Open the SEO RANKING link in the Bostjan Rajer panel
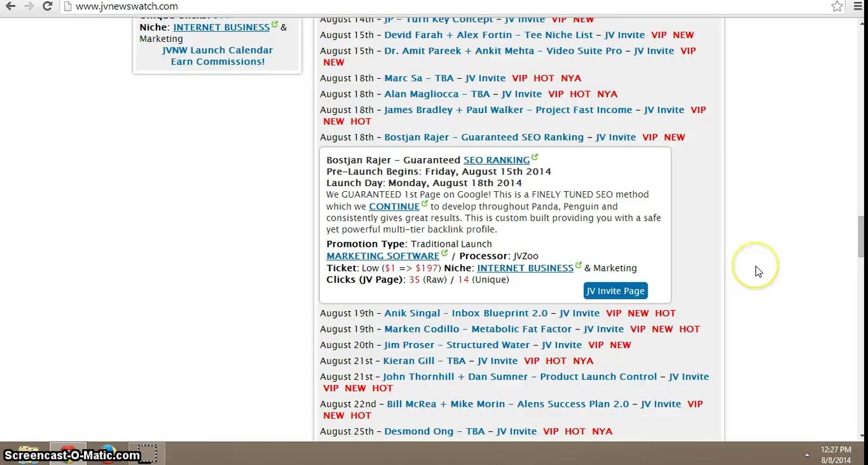This screenshot has height=465, width=868. tap(496, 160)
